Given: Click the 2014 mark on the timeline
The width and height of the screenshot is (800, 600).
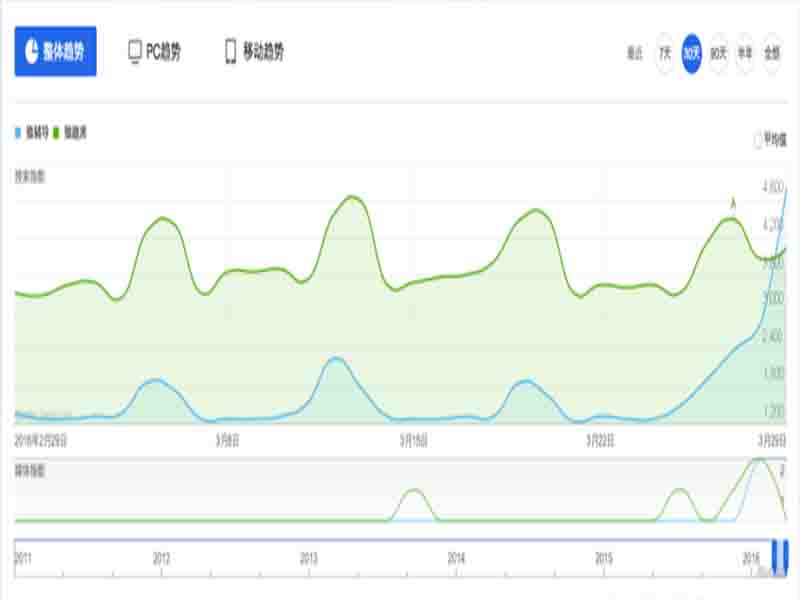Looking at the screenshot, I should click(456, 559).
